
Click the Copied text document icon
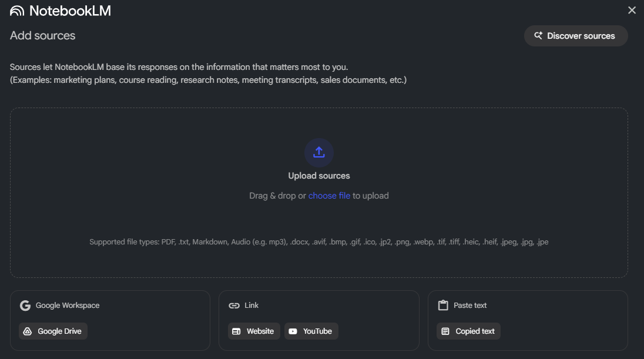[x=445, y=331]
